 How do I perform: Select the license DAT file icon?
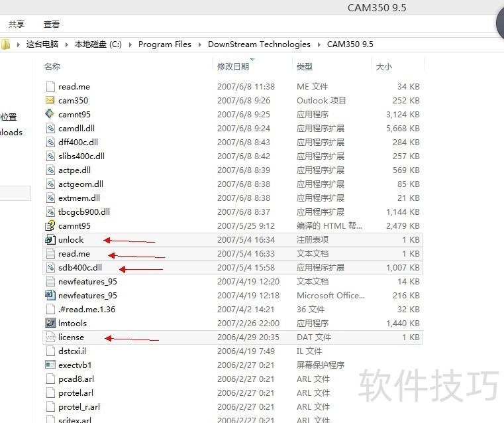point(50,337)
